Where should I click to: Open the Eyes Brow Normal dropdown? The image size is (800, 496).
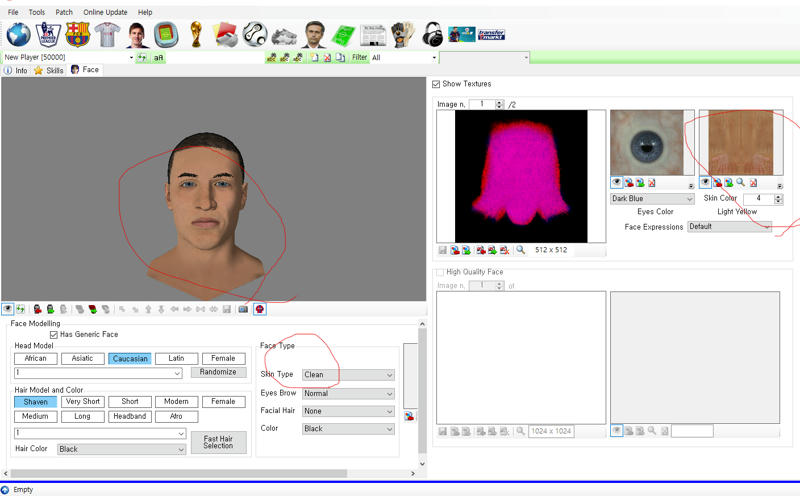point(348,394)
